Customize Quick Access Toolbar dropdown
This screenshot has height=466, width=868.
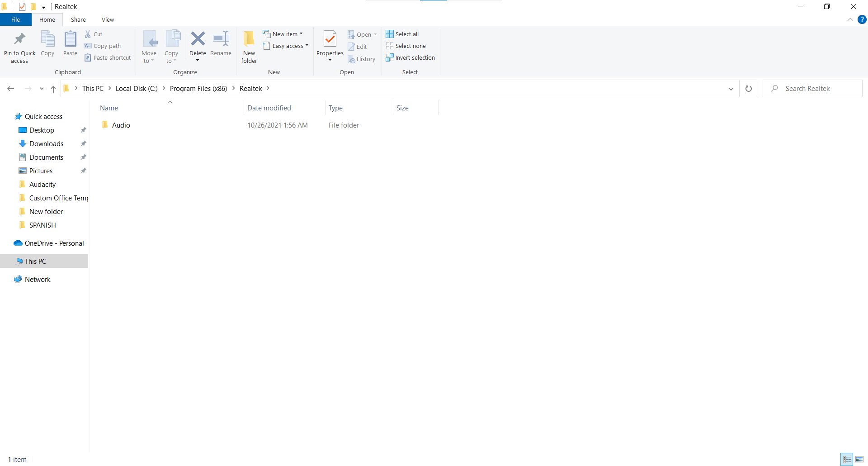click(43, 7)
